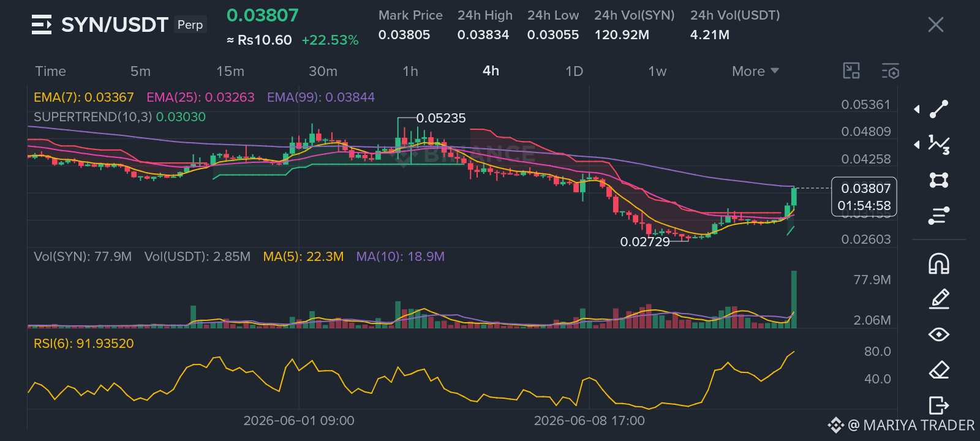Close the chart with X button

pos(936,24)
